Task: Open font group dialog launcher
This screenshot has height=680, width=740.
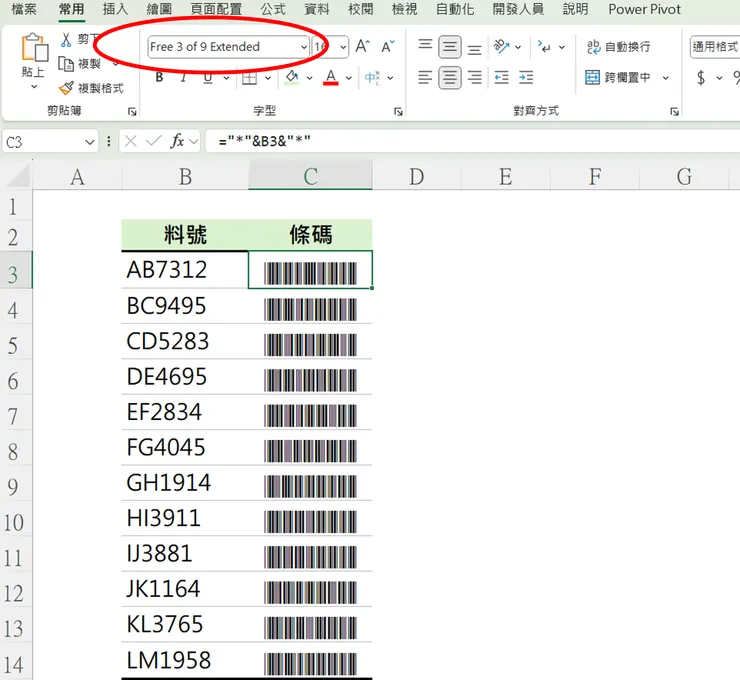Action: 398,111
